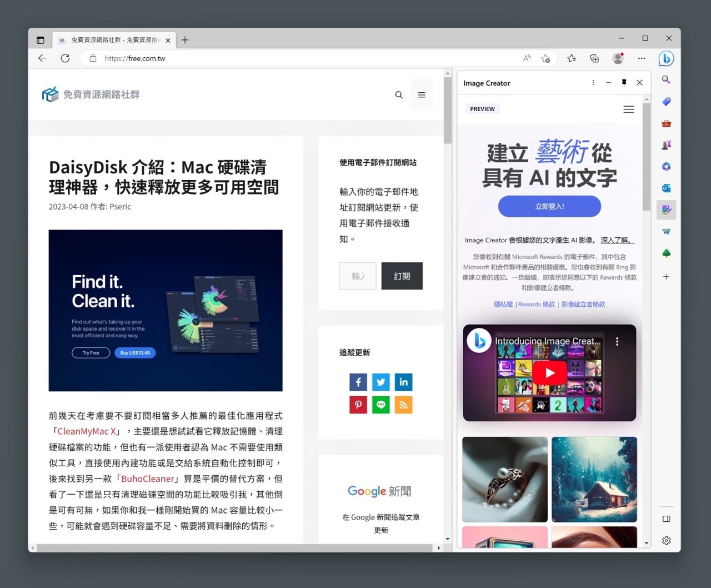The height and width of the screenshot is (588, 711).
Task: Open the 影像建立者條款 link
Action: (x=583, y=304)
